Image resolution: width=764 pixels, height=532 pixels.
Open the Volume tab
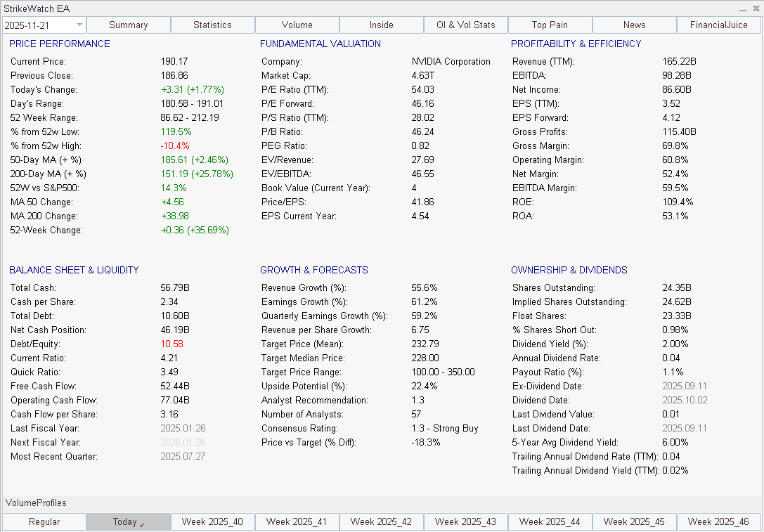(x=297, y=24)
